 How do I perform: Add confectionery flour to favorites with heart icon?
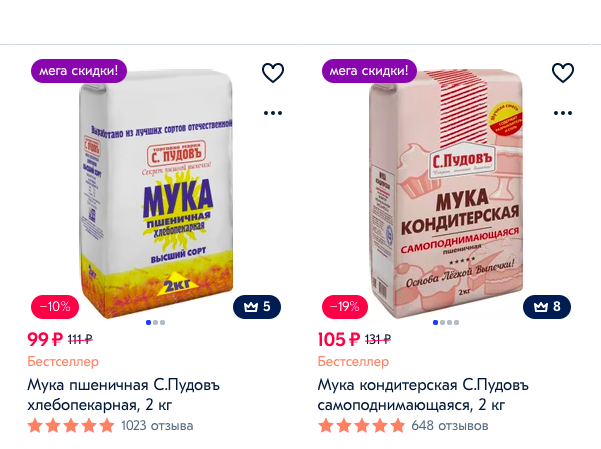pos(563,72)
